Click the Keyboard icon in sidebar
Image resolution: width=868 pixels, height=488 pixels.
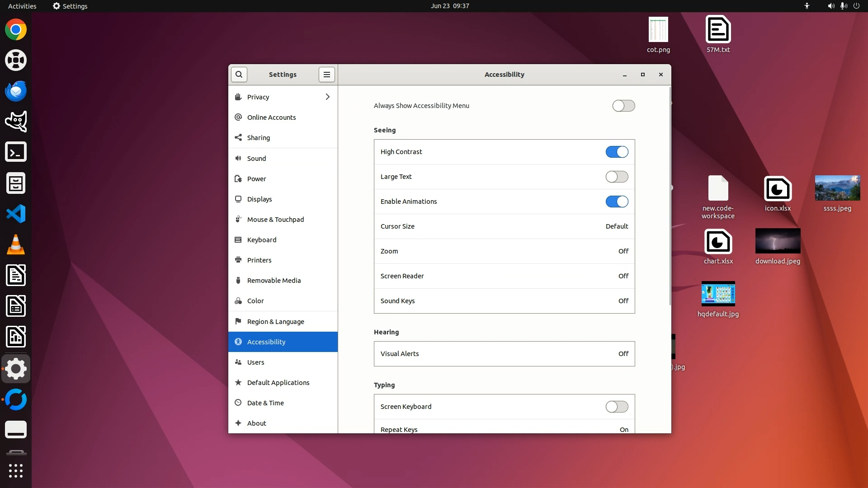[x=238, y=239]
